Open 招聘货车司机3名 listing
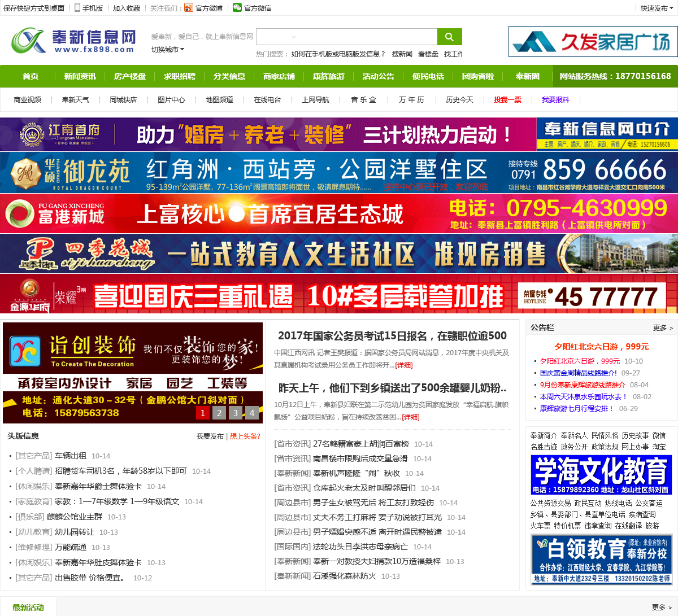The image size is (678, 616). [x=121, y=471]
